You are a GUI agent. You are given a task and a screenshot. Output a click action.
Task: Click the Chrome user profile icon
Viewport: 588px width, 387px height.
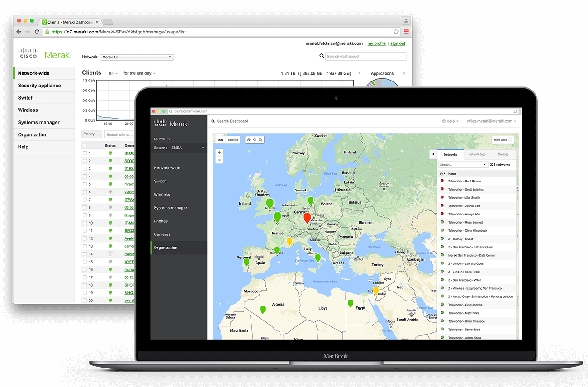406,20
